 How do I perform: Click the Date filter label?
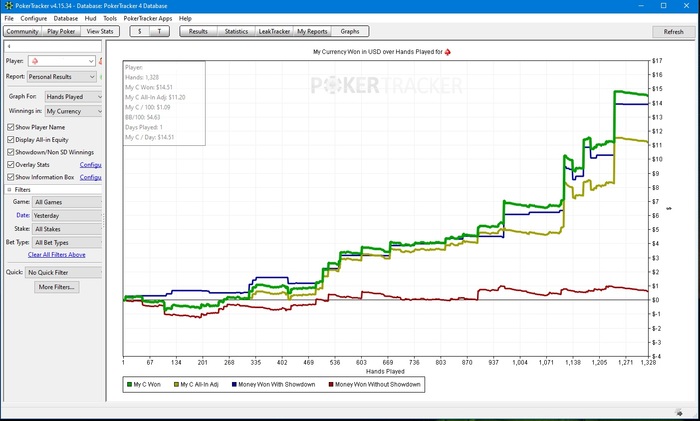(x=23, y=215)
